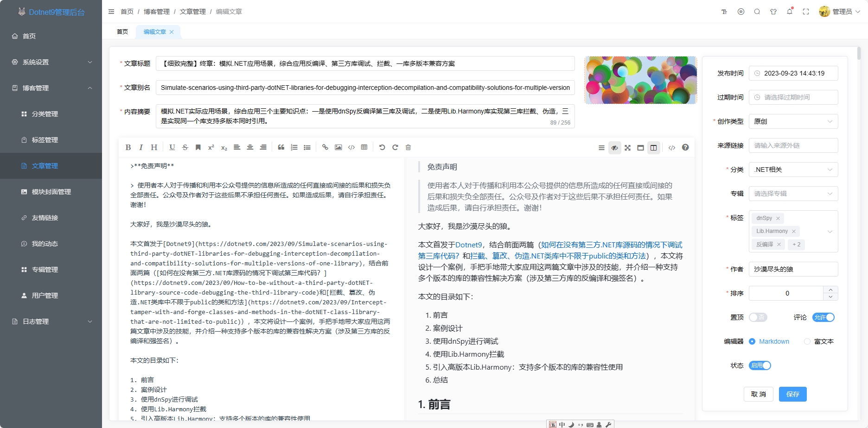Open 模块封面管理 in the sidebar
This screenshot has height=428, width=868.
[51, 192]
